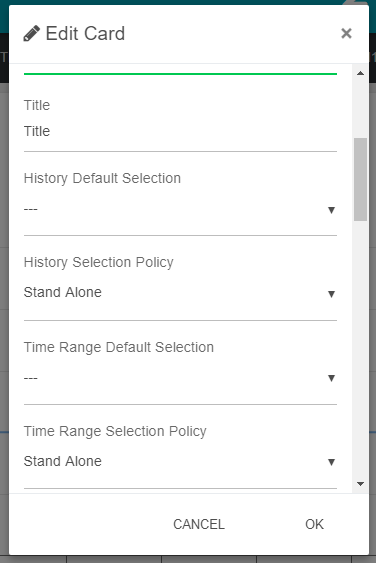Click the pencil icon beside Edit Card
The width and height of the screenshot is (376, 563).
(32, 34)
